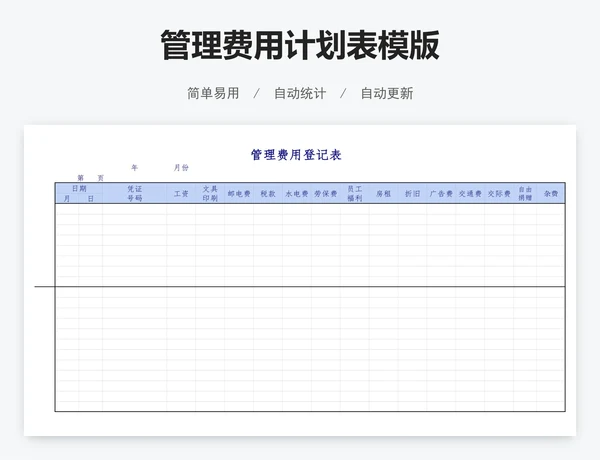Select the 折旧 column header
The width and height of the screenshot is (600, 460).
(413, 193)
